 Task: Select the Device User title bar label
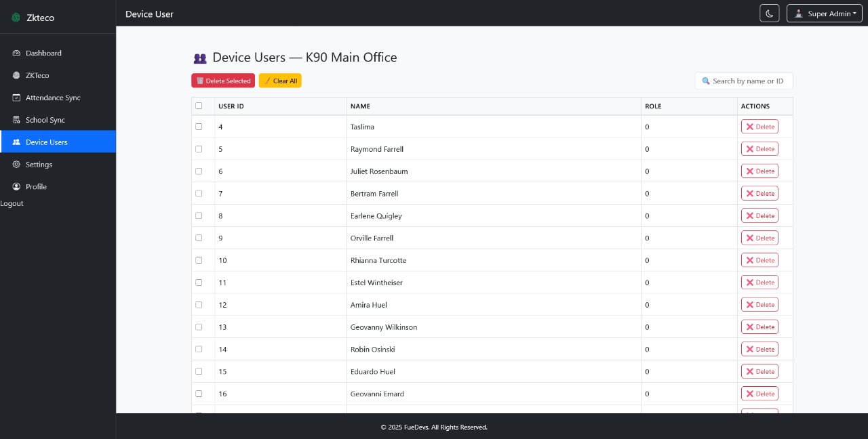tap(149, 14)
